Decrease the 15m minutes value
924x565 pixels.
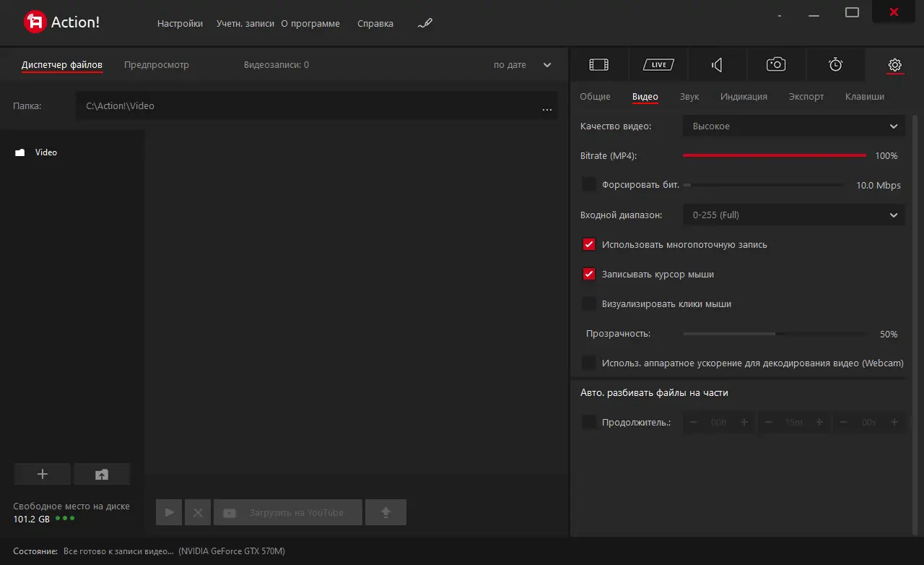point(769,422)
